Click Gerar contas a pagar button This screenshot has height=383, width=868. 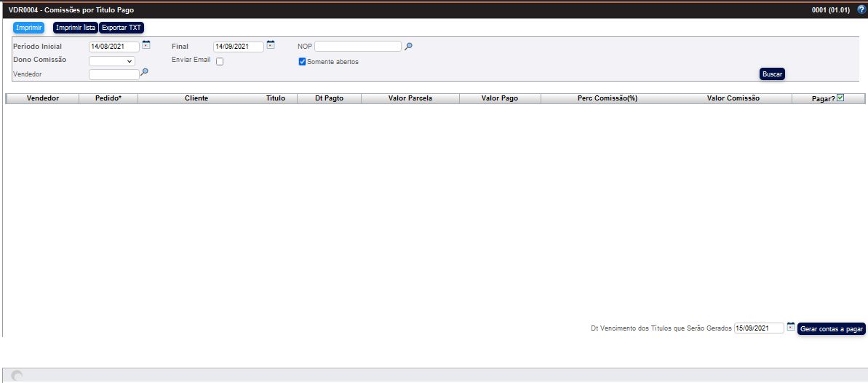[832, 329]
